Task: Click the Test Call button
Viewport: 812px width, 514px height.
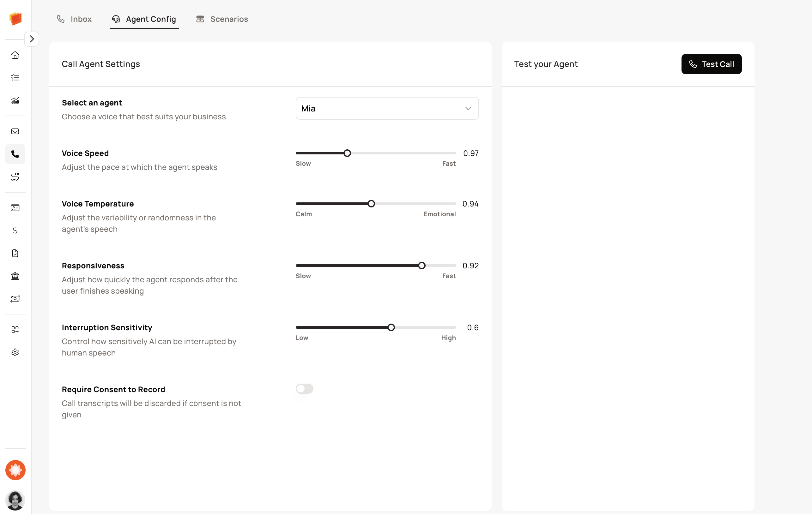Action: click(711, 64)
